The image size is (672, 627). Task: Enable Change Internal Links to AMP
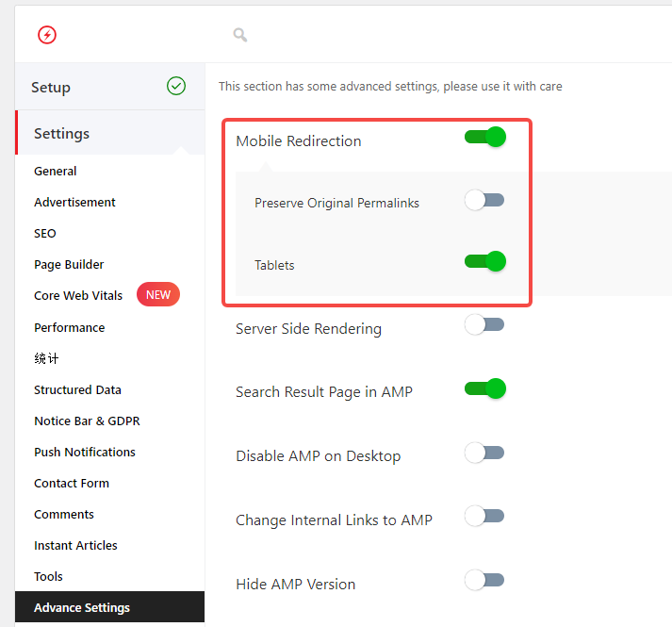(x=485, y=516)
